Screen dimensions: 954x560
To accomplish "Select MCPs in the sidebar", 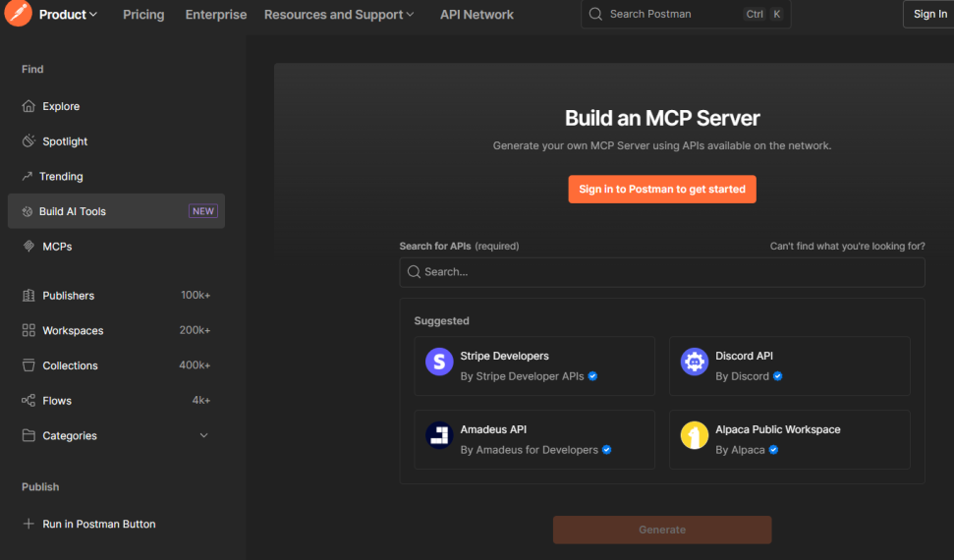I will click(116, 247).
